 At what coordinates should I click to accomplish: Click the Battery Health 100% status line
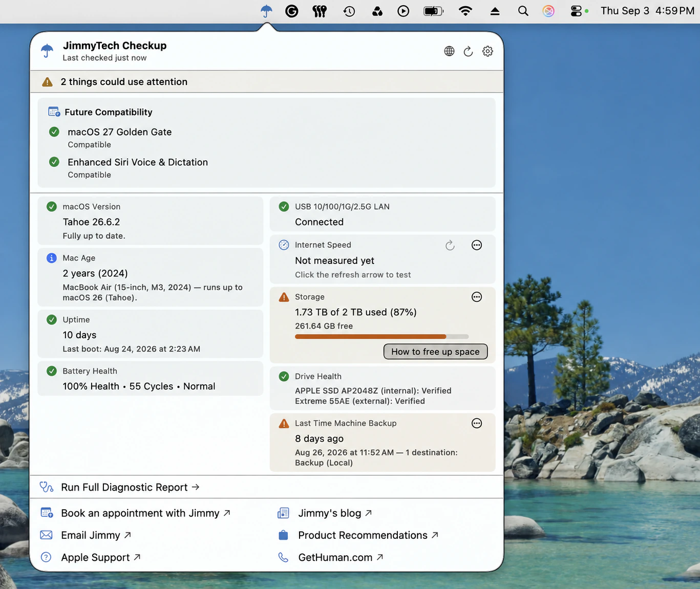coord(139,386)
